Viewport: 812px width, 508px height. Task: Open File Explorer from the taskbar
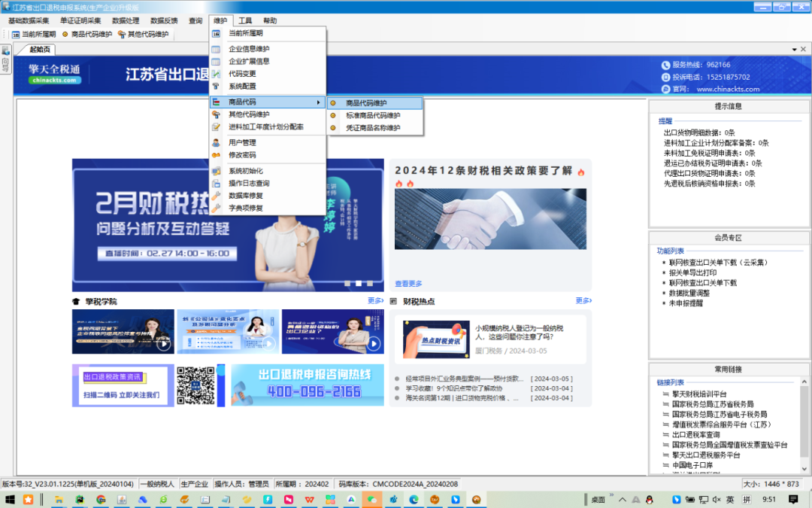coord(59,500)
